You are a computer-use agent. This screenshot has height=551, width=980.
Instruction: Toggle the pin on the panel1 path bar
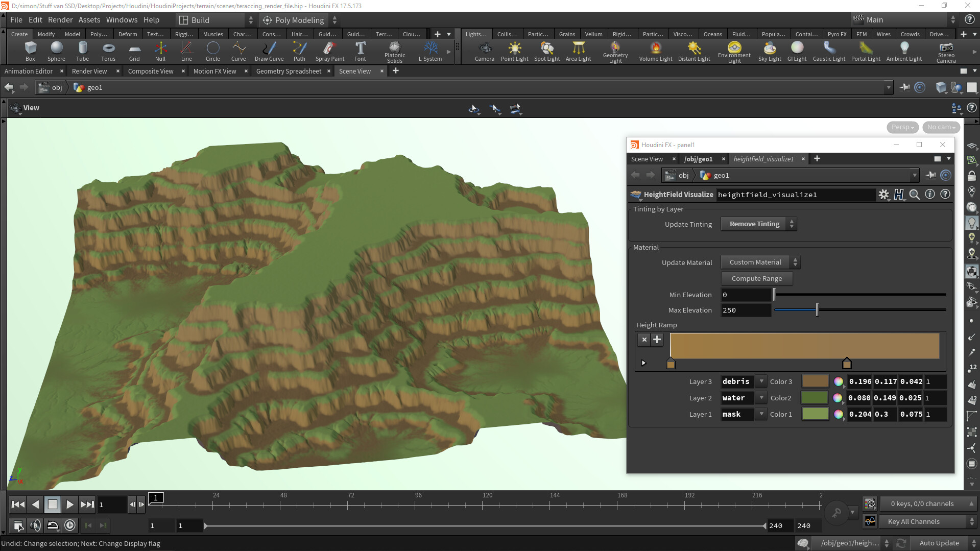tap(930, 175)
